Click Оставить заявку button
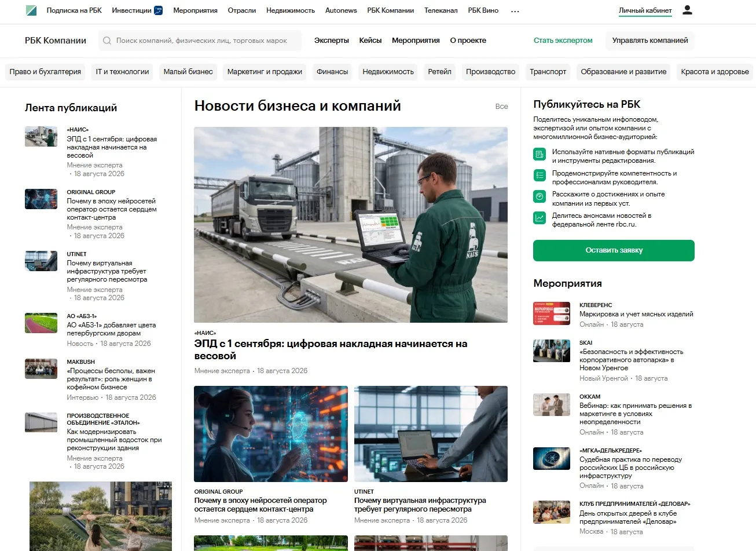The image size is (756, 551). tap(614, 250)
